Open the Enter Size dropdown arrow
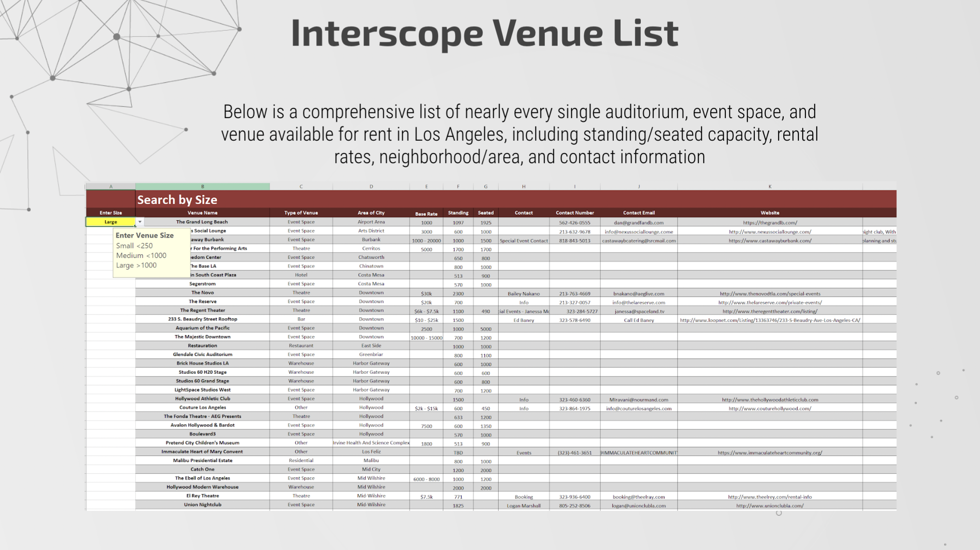Image resolution: width=980 pixels, height=550 pixels. (x=140, y=222)
